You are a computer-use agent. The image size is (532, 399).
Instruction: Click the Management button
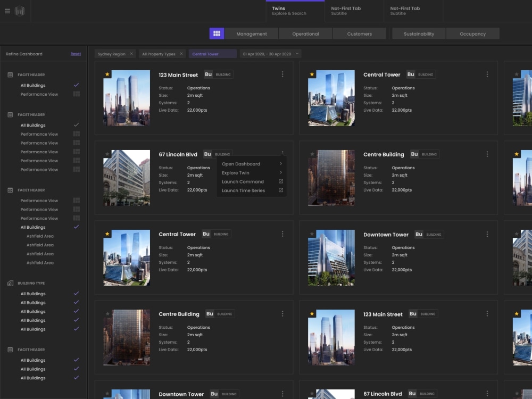(x=252, y=34)
